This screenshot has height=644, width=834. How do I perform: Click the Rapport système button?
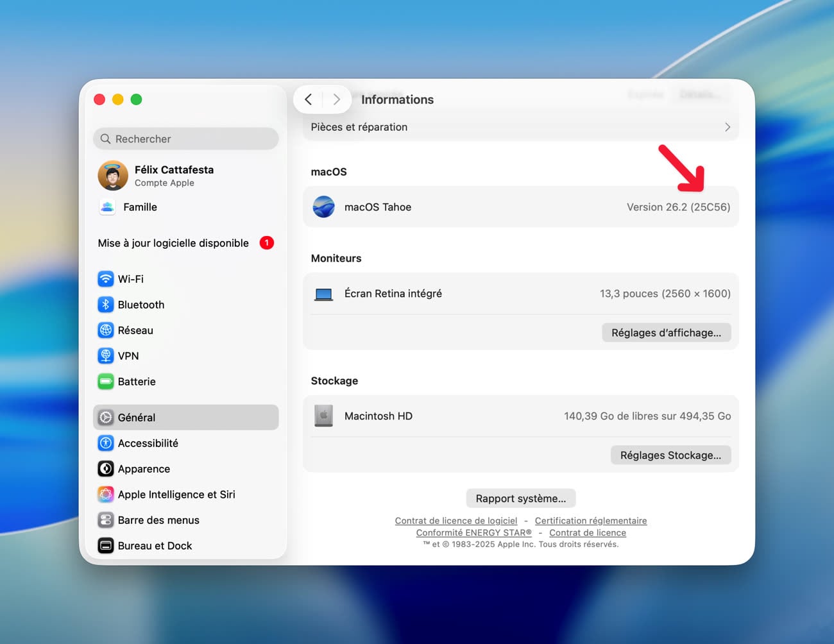click(520, 498)
